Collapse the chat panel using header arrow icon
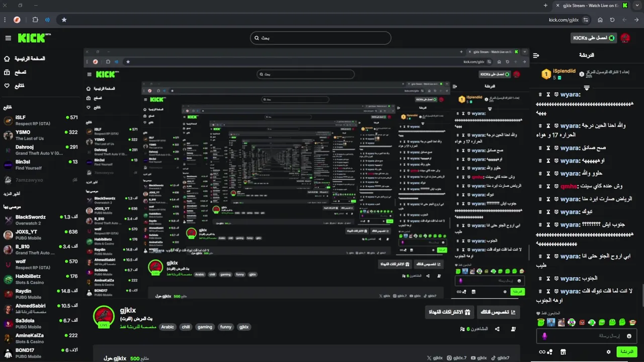The height and width of the screenshot is (362, 644). [536, 55]
